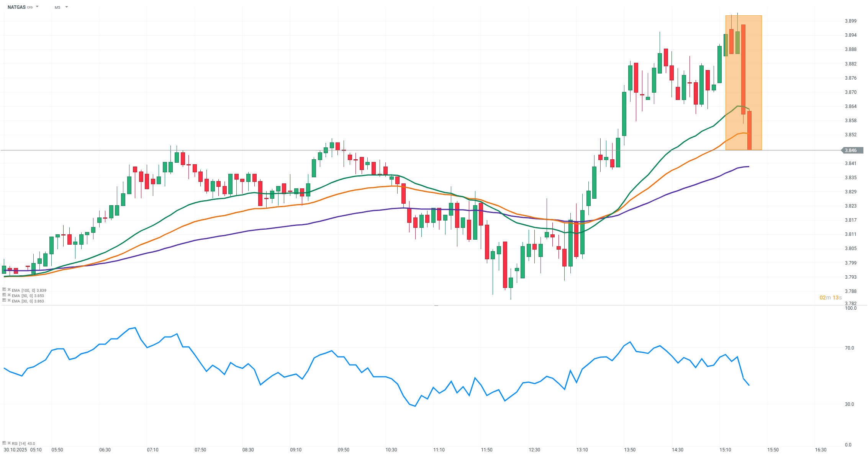Open settings icon for RSI 14 indicator

click(x=4, y=443)
